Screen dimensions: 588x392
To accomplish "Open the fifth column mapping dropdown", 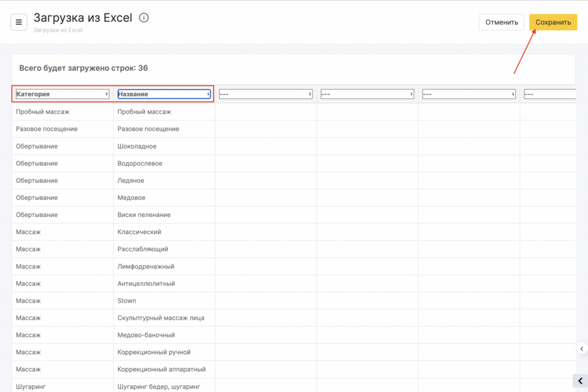I will coord(469,94).
